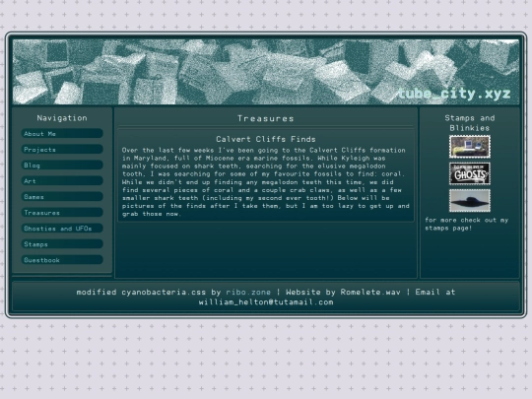Screen dimensions: 532x399
Task: Visit the ribo.zone footer link
Action: click(x=248, y=293)
